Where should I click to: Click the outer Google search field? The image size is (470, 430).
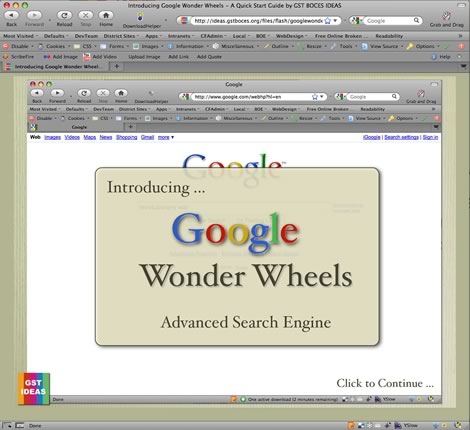click(x=388, y=21)
